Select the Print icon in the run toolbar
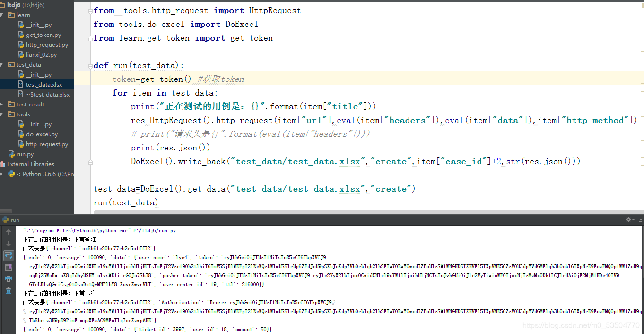 [8, 279]
